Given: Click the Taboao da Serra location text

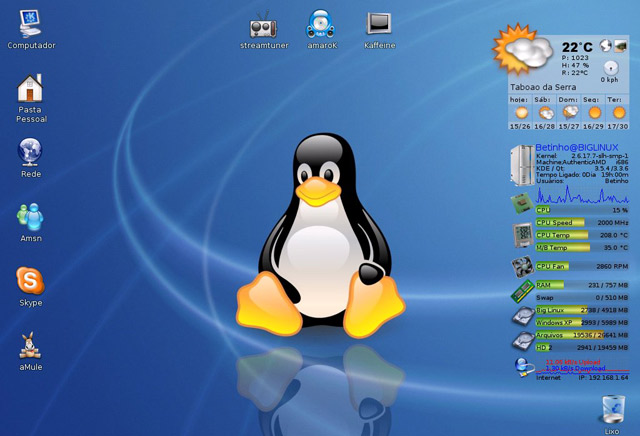Looking at the screenshot, I should click(543, 87).
